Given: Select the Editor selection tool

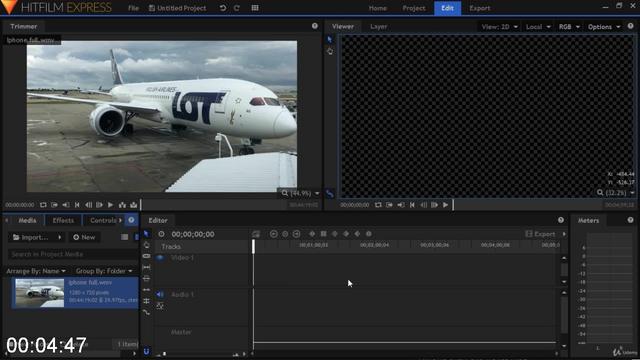Looking at the screenshot, I should click(x=147, y=234).
